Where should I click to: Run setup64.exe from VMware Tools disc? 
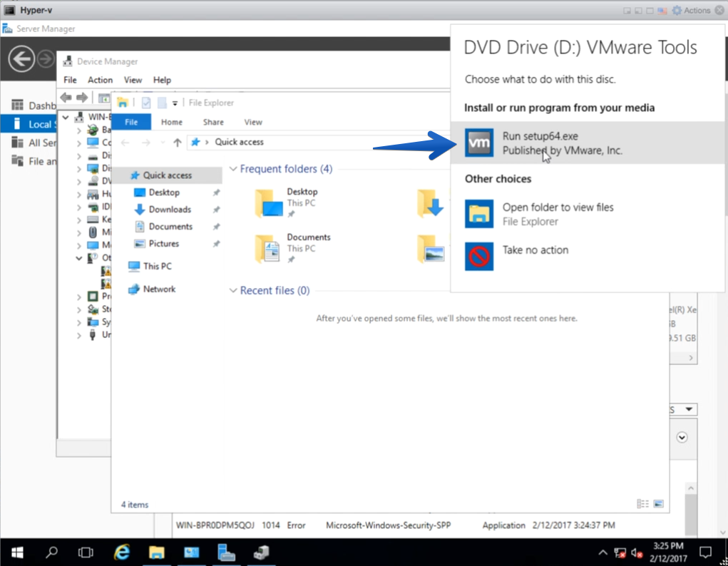point(588,143)
